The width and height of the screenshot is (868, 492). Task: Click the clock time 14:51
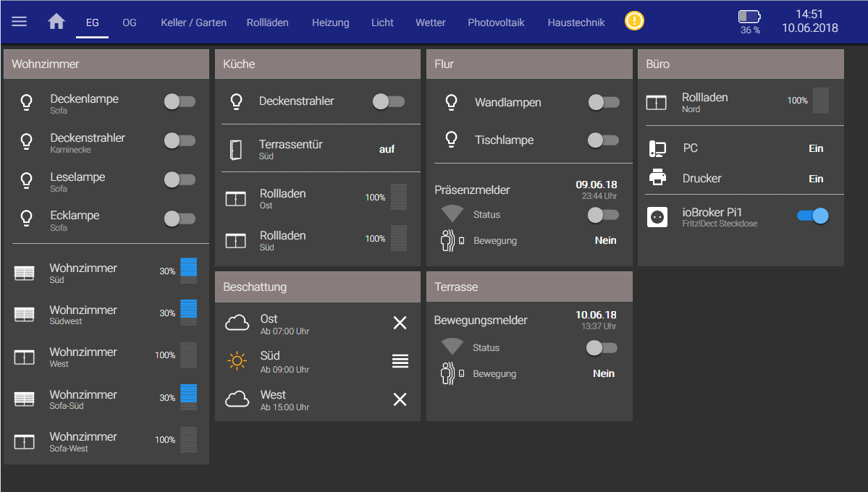click(809, 14)
